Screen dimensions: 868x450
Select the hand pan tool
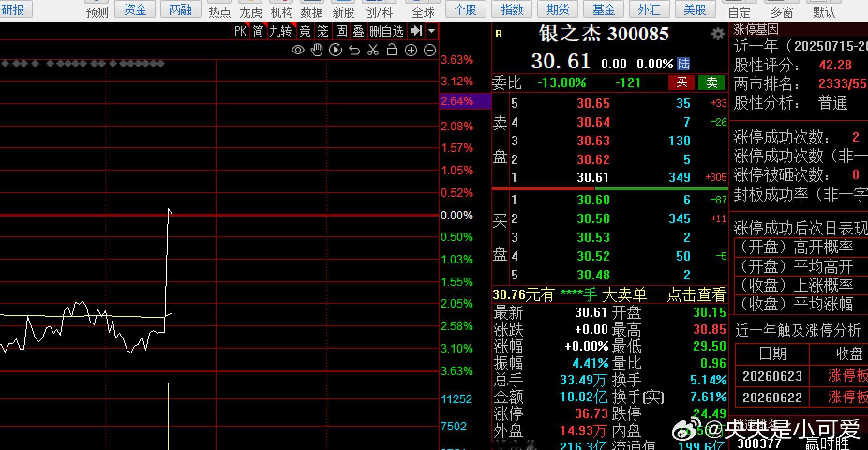pyautogui.click(x=317, y=50)
